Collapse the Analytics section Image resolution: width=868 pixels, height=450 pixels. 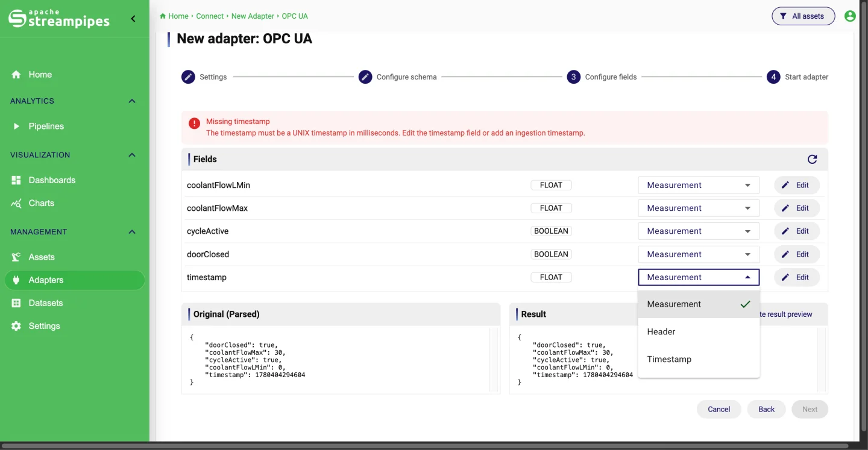click(x=132, y=101)
